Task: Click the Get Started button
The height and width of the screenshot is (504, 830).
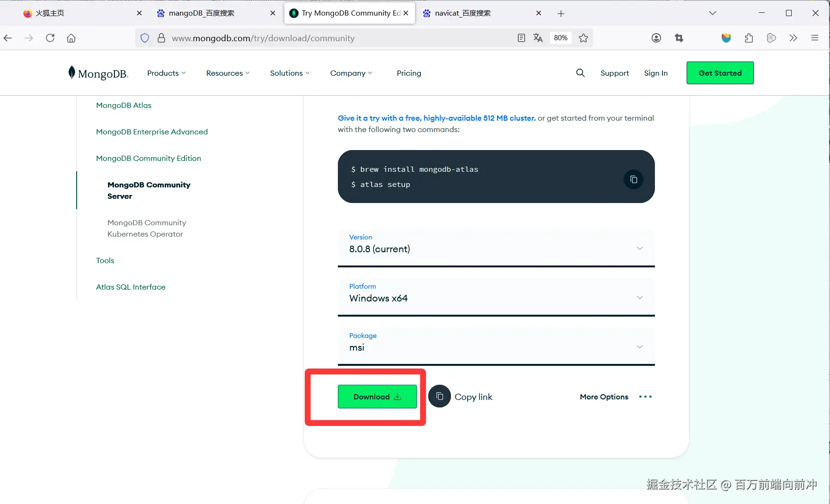Action: pyautogui.click(x=720, y=73)
